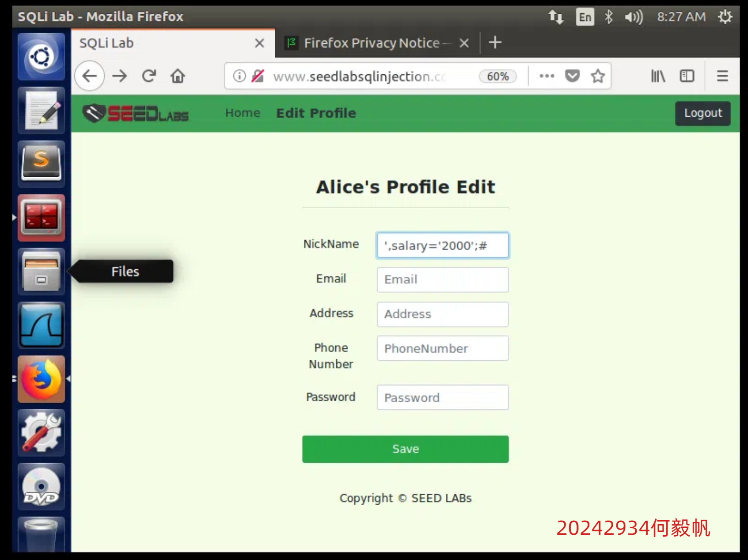
Task: Open the 8:27 AM clock menu
Action: tap(681, 17)
